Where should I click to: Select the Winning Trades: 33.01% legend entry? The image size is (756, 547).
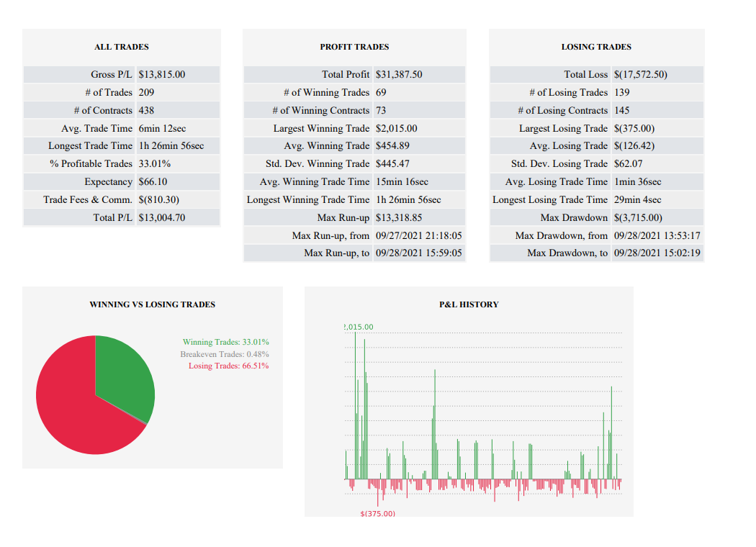(225, 342)
